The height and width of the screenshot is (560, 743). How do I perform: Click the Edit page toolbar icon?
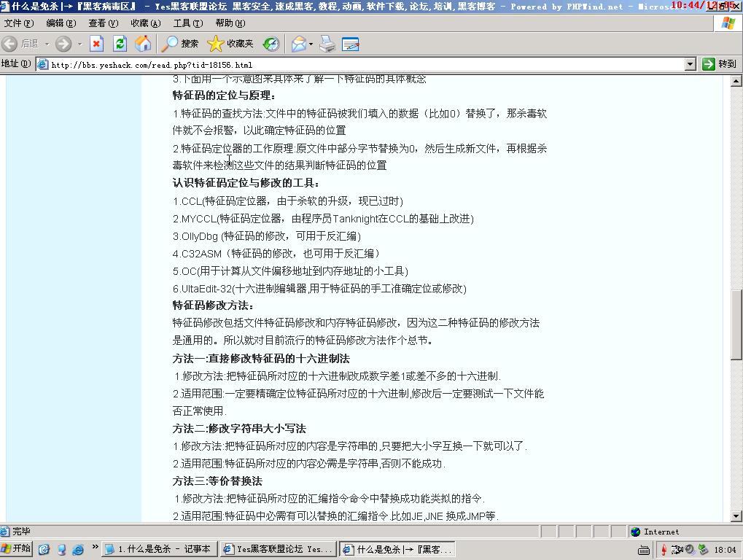[351, 44]
